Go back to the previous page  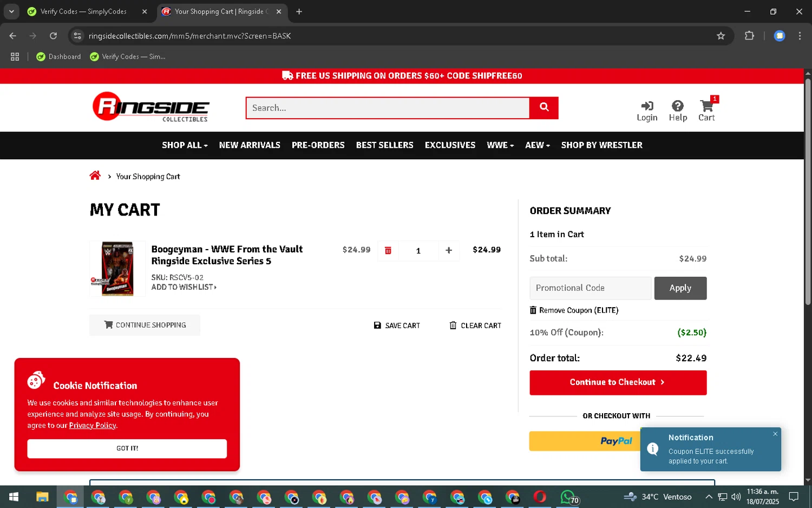click(x=12, y=36)
